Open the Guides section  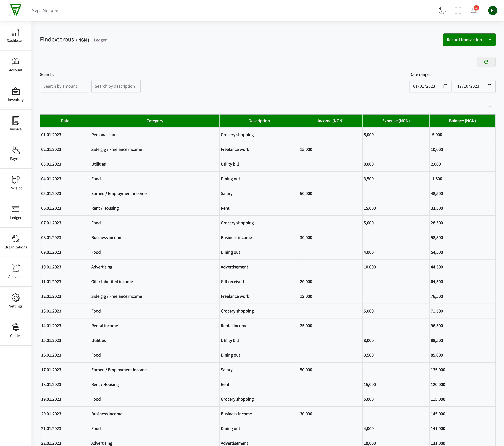[x=15, y=331]
